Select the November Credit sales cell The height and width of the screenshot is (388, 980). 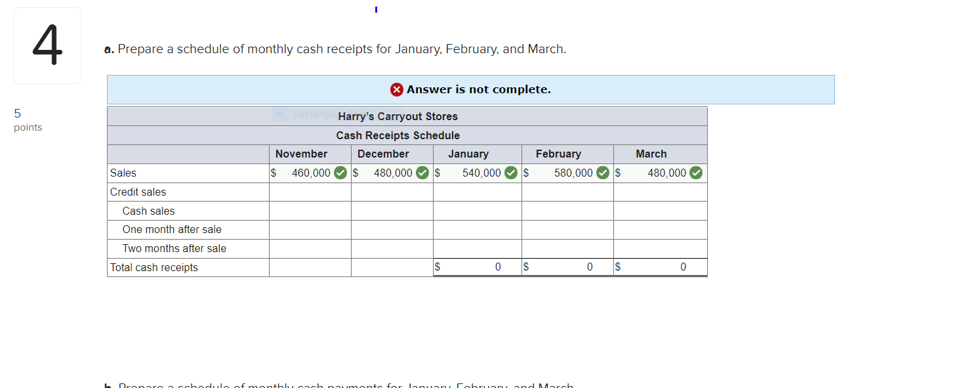pos(310,192)
